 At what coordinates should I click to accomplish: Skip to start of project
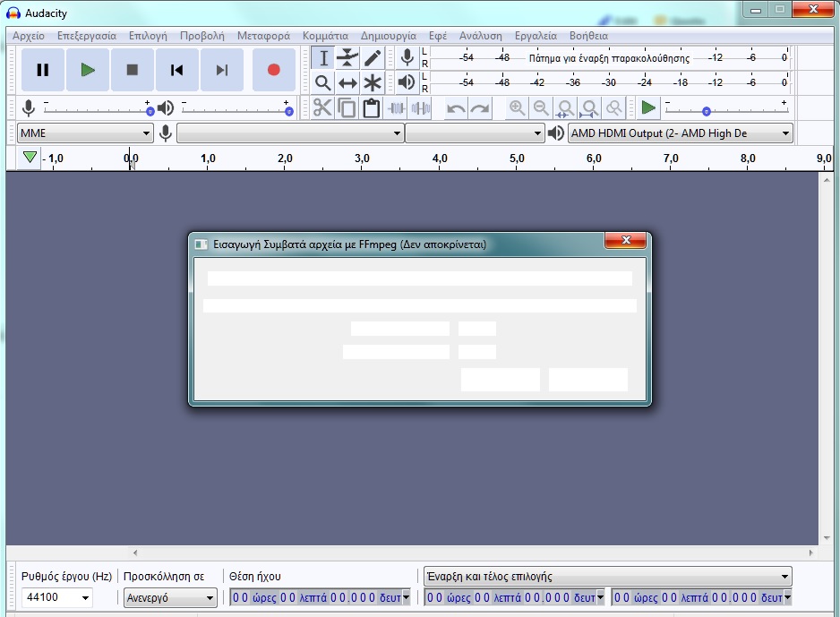pyautogui.click(x=177, y=70)
